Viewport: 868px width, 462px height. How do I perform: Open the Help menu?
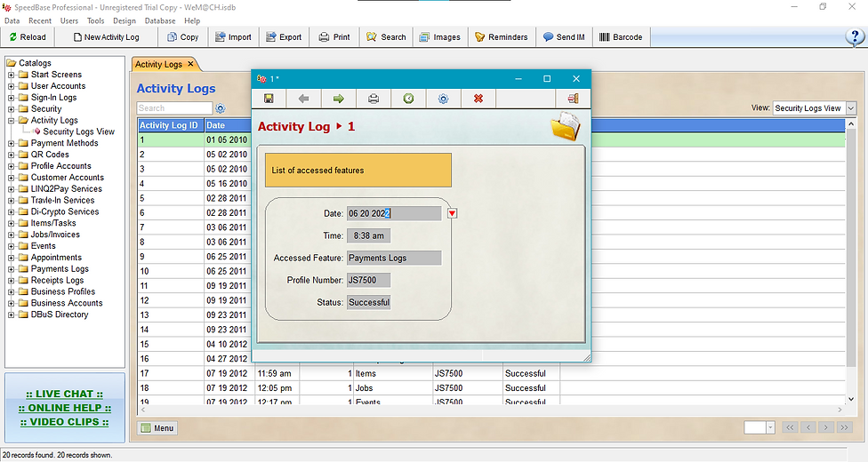[x=192, y=20]
